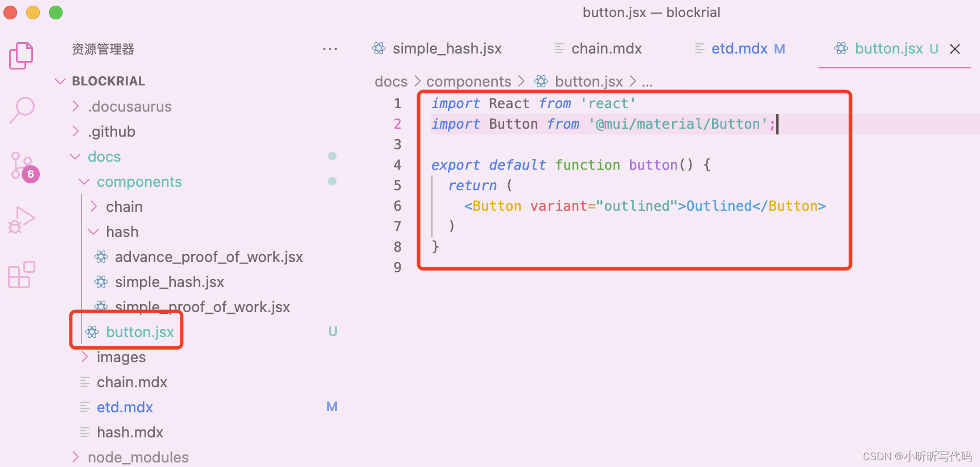Expand the .github folder
The height and width of the screenshot is (467, 980).
click(x=76, y=132)
